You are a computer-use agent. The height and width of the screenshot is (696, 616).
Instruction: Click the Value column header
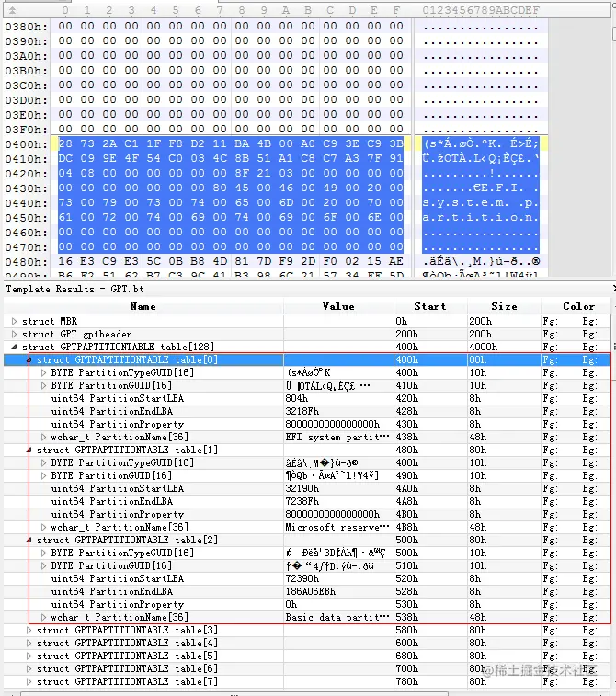click(338, 306)
